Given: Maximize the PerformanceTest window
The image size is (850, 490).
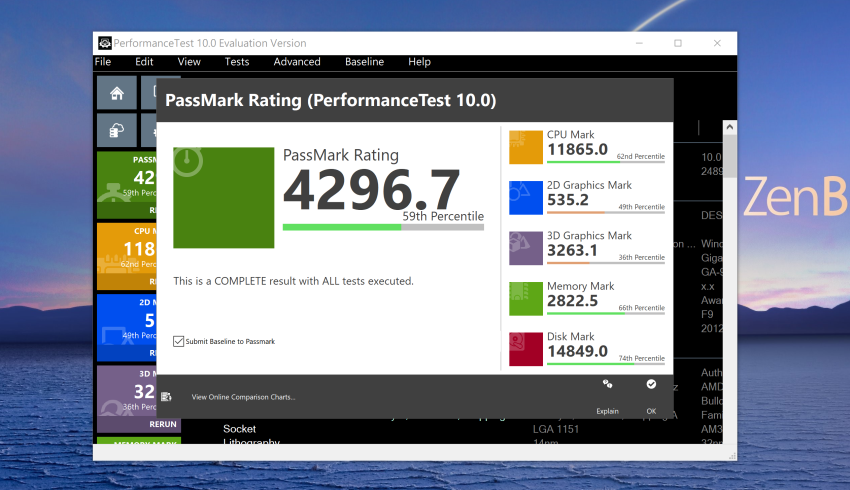Looking at the screenshot, I should pyautogui.click(x=678, y=43).
